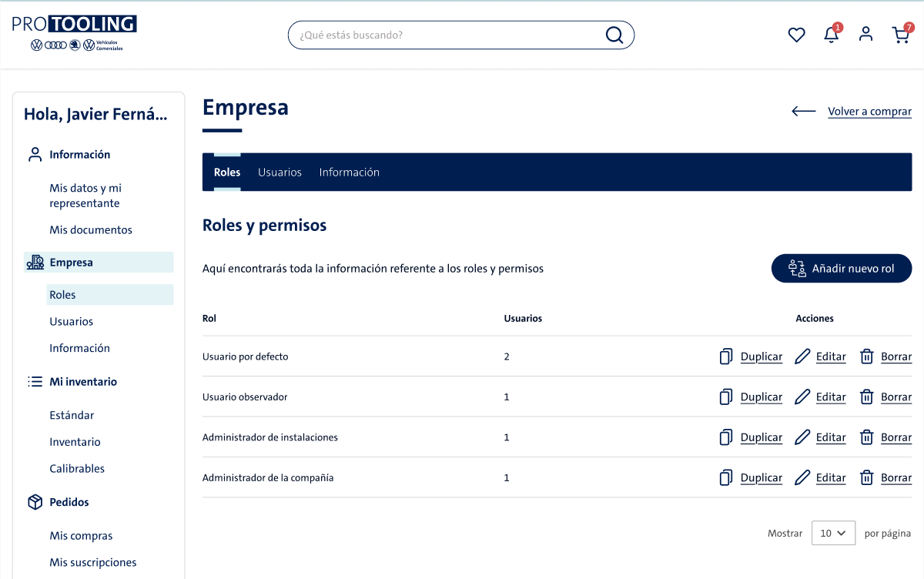The height and width of the screenshot is (579, 924).
Task: Switch to the Roles tab
Action: [x=227, y=172]
